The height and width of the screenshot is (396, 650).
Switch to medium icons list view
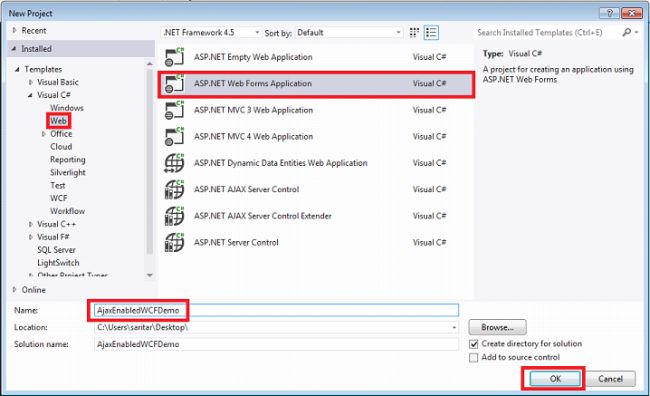point(431,33)
